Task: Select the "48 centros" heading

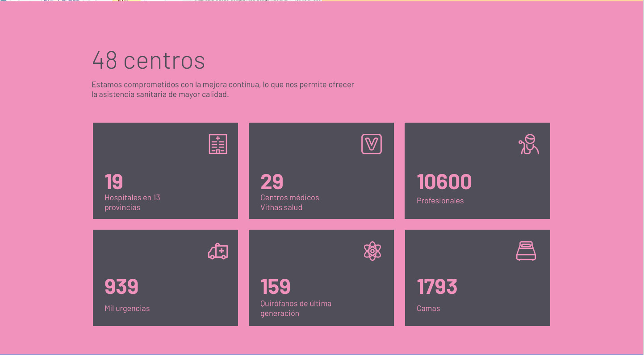Action: tap(148, 60)
